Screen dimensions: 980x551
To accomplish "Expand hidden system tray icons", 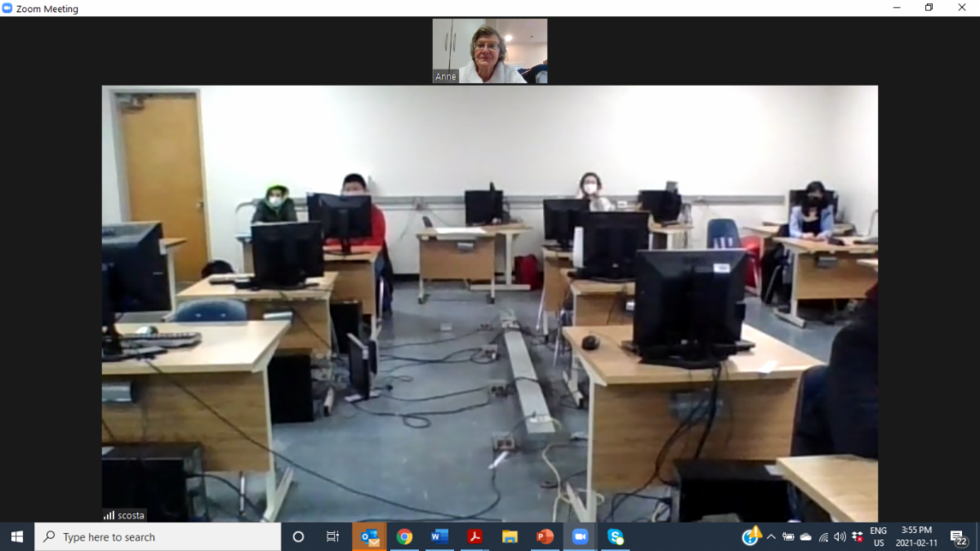I will tap(771, 536).
